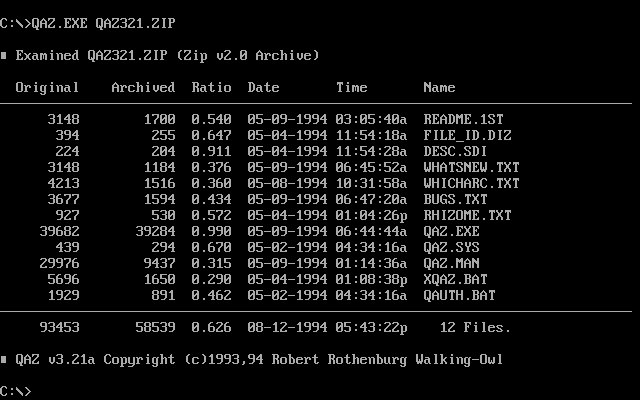Click the empty C:\> prompt at bottom

coord(16,391)
